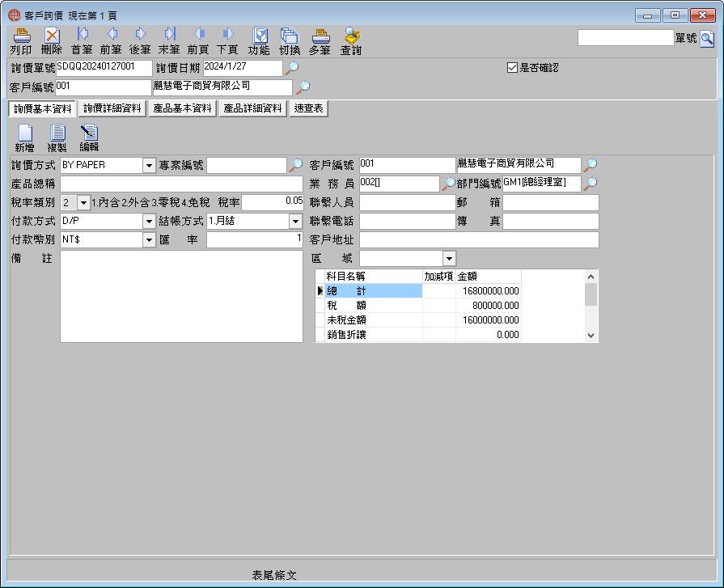Viewport: 724px width, 588px height.
Task: Go to previous page with 前頁
Action: point(198,41)
